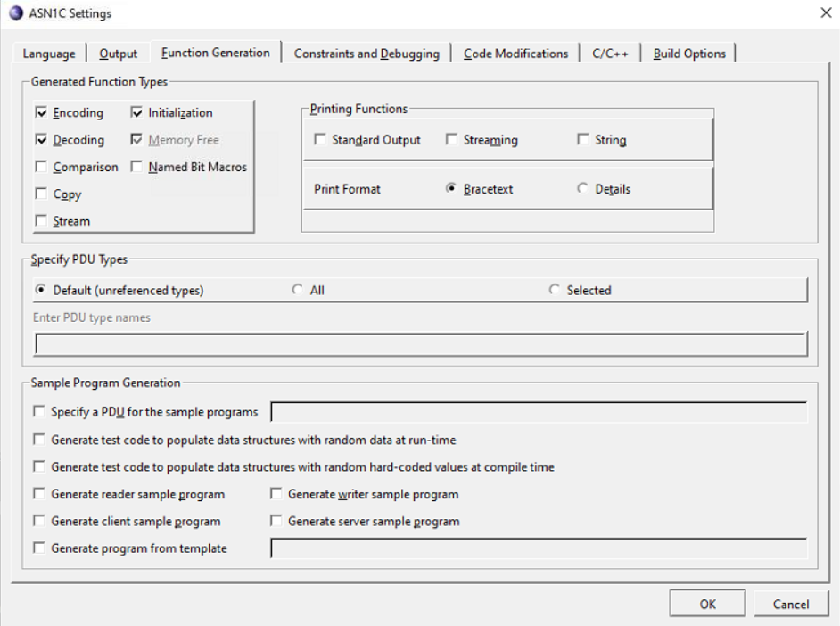This screenshot has width=840, height=626.
Task: Open Constraints and Debugging tab
Action: 366,54
